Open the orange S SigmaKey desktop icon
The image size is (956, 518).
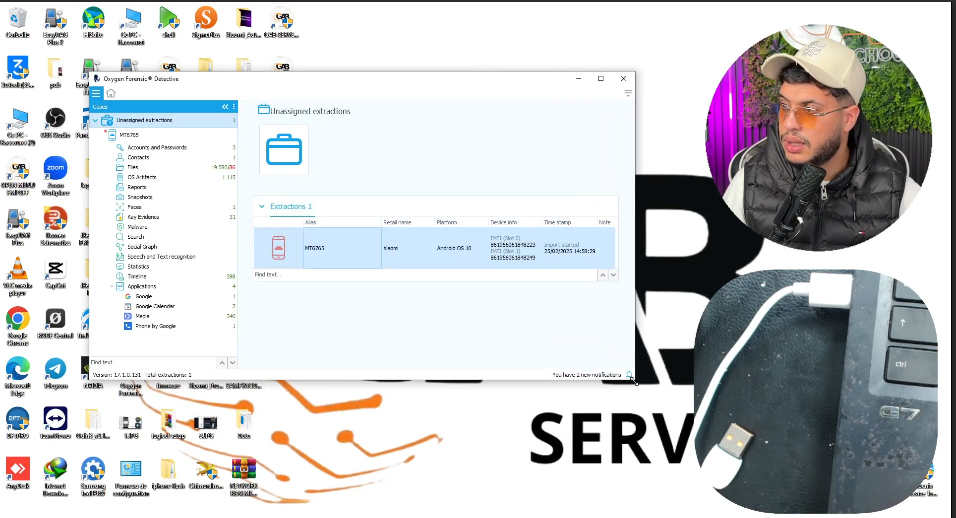(x=206, y=23)
